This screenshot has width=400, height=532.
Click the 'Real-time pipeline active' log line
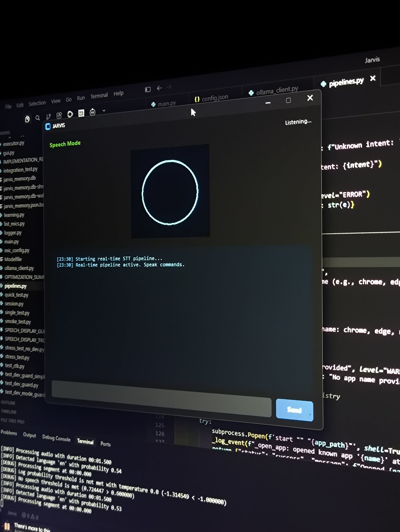(x=120, y=265)
